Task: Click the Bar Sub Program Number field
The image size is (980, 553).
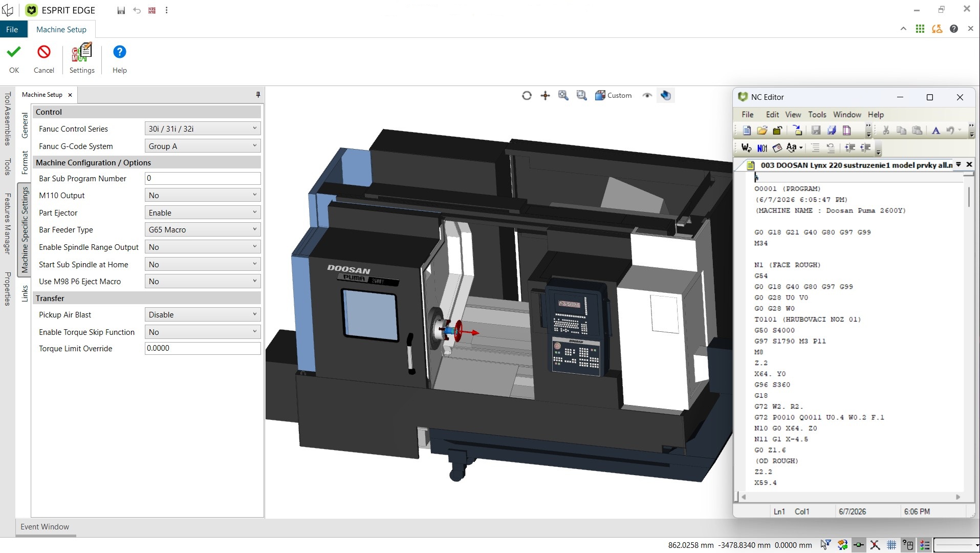Action: click(x=203, y=178)
